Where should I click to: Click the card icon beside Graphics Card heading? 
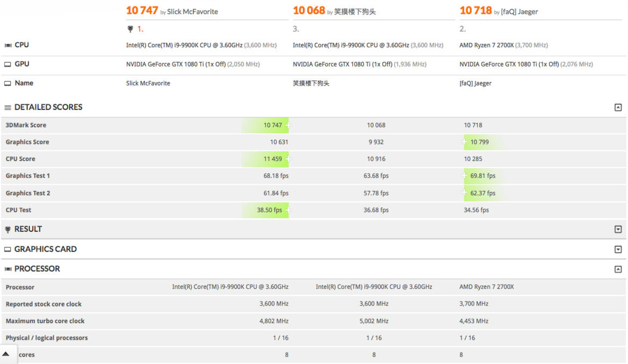point(8,249)
